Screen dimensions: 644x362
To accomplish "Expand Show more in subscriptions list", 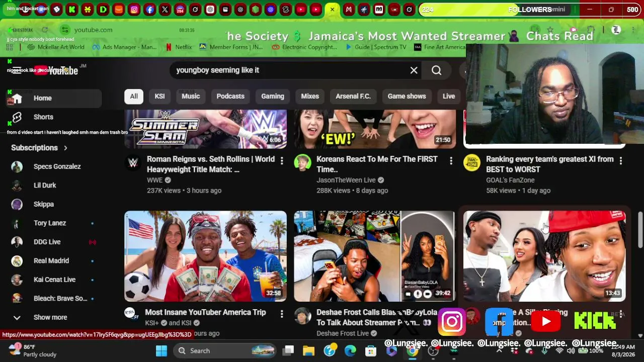I will click(51, 317).
